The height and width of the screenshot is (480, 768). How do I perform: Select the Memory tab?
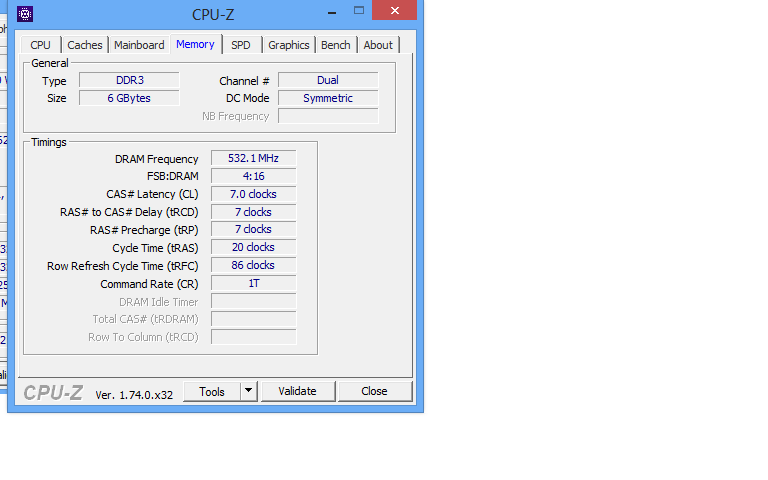[x=195, y=44]
